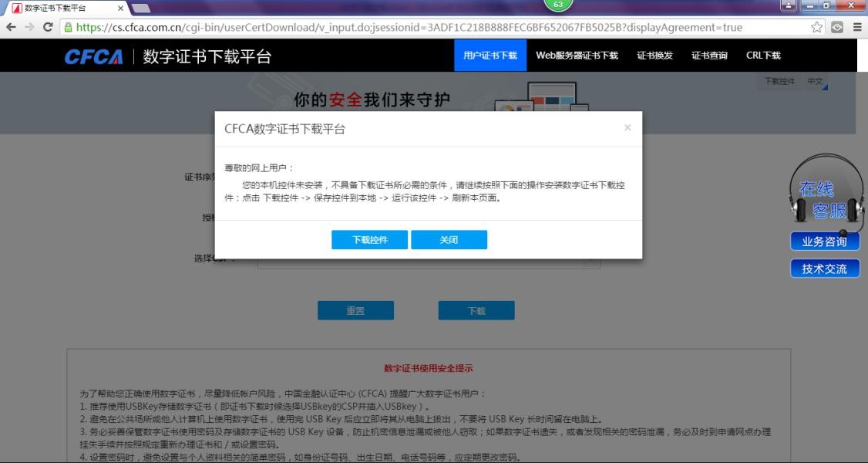Click the green padlock security icon
868x463 pixels.
tap(68, 27)
